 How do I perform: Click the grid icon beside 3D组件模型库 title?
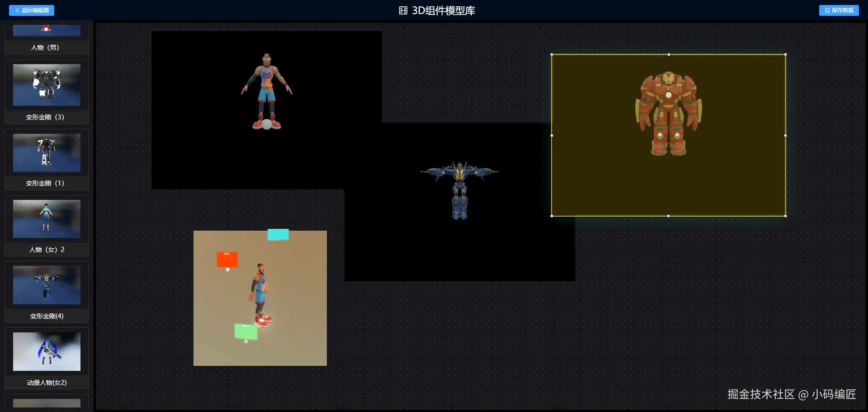coord(403,10)
